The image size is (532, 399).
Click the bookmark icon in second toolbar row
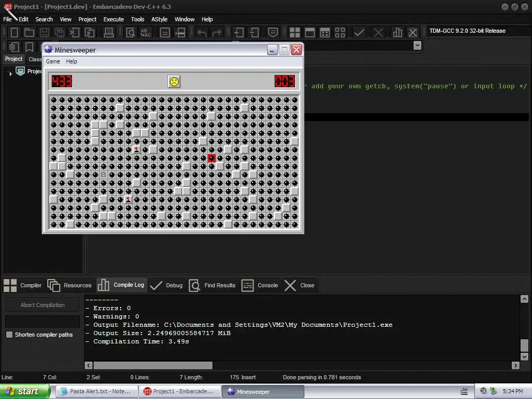(x=29, y=47)
